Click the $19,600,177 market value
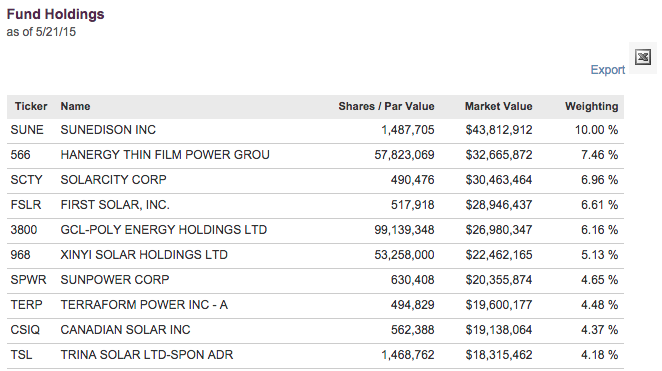Image resolution: width=662 pixels, height=371 pixels. coord(499,304)
